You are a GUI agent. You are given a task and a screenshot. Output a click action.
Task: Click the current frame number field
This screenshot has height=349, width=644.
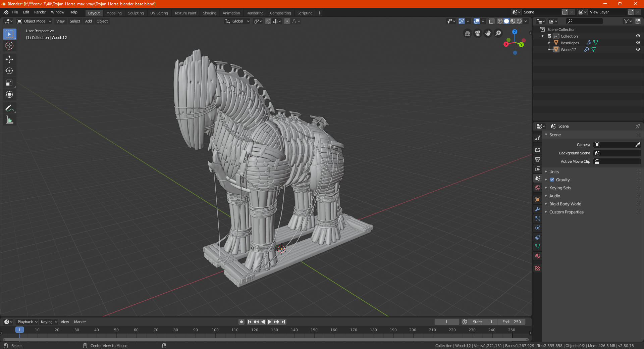point(446,322)
